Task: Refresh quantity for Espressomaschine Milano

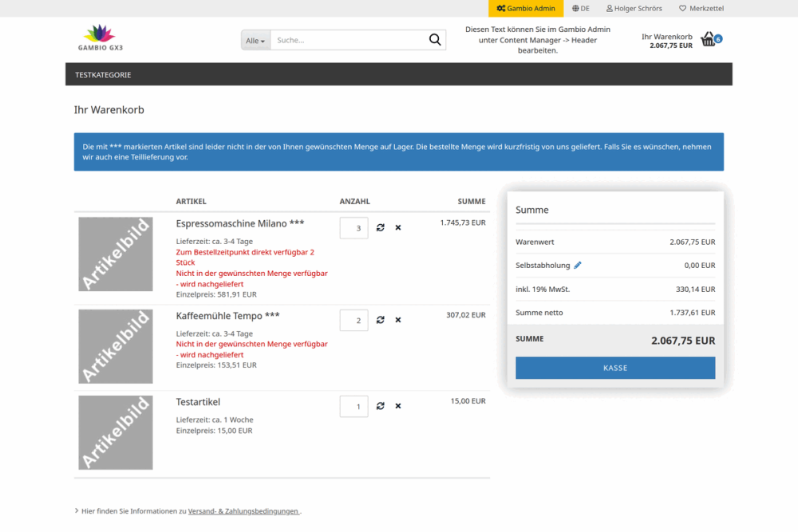Action: [x=380, y=227]
